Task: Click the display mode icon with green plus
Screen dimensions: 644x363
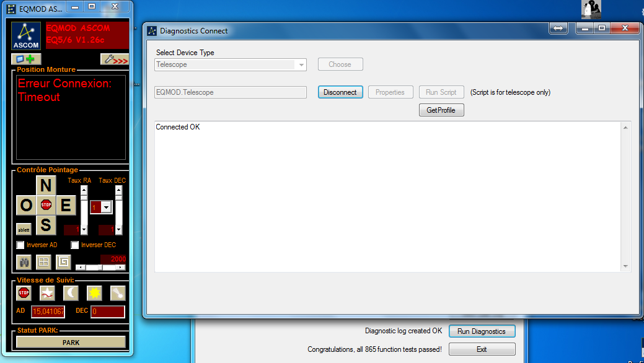Action: 26,59
